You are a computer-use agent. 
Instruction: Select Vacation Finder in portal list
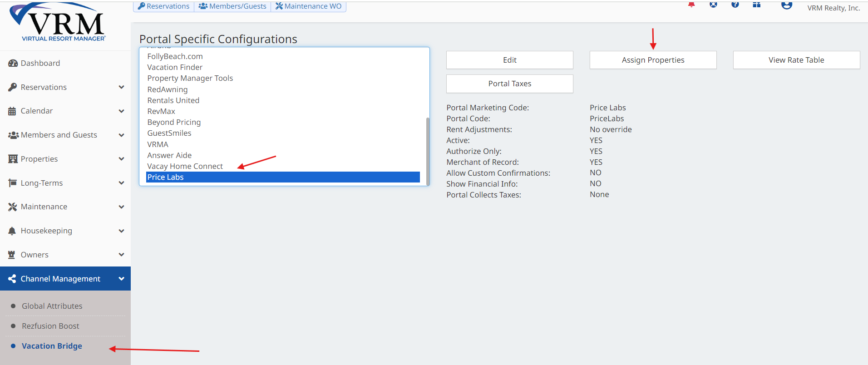(x=283, y=67)
